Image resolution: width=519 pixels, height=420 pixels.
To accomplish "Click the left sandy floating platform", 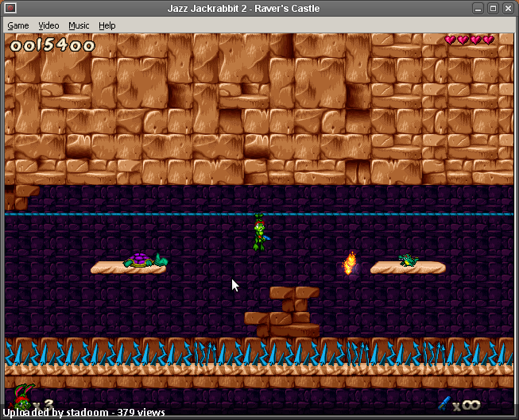I will point(129,268).
